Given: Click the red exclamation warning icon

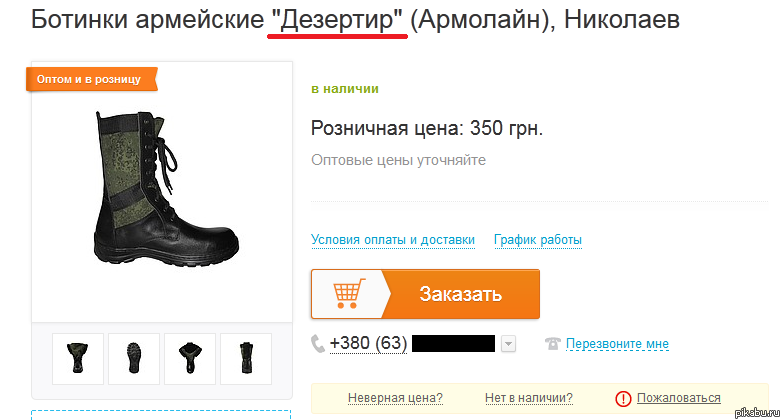Looking at the screenshot, I should tap(623, 399).
